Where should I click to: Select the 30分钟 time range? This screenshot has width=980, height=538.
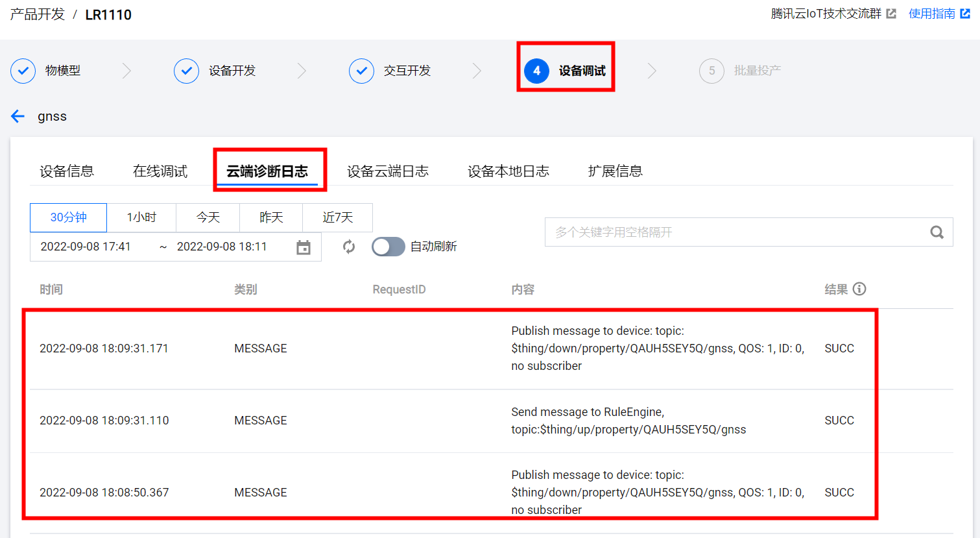click(x=68, y=217)
